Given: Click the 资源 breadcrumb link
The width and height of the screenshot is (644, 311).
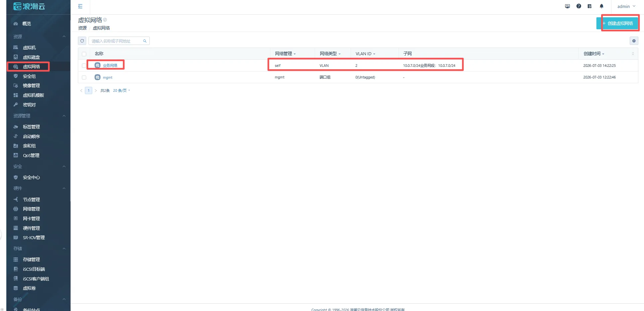Looking at the screenshot, I should [x=82, y=28].
